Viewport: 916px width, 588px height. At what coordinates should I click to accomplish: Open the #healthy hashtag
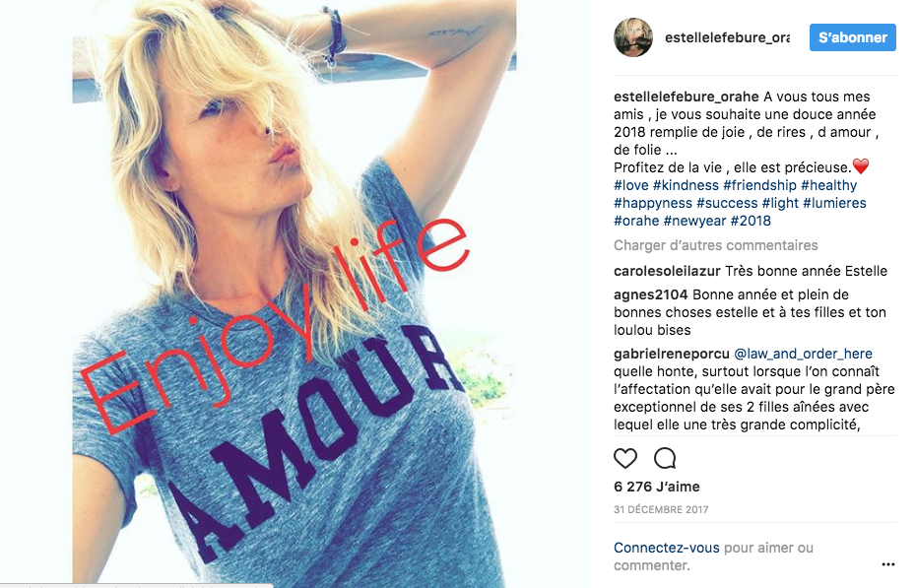(828, 185)
